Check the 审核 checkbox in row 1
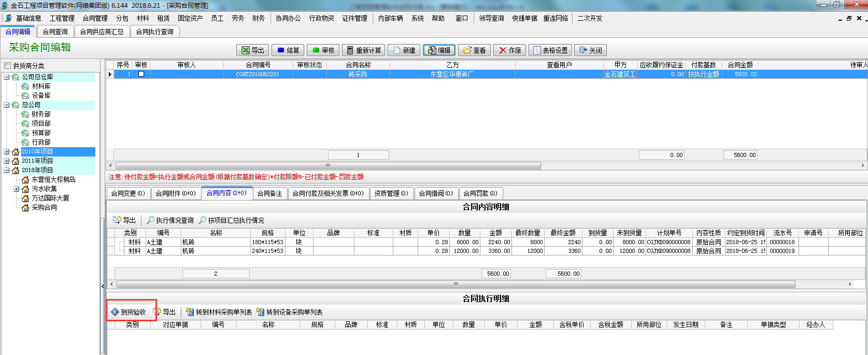Image resolution: width=868 pixels, height=355 pixels. [141, 74]
